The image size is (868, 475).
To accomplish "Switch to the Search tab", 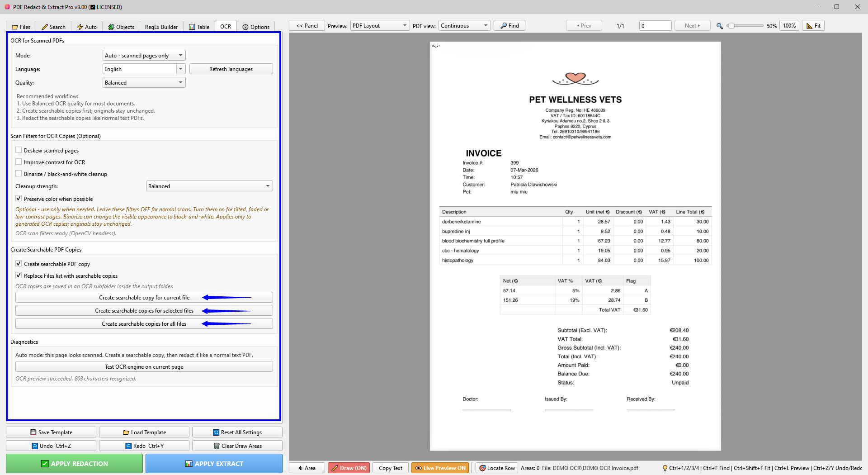I will pyautogui.click(x=54, y=27).
